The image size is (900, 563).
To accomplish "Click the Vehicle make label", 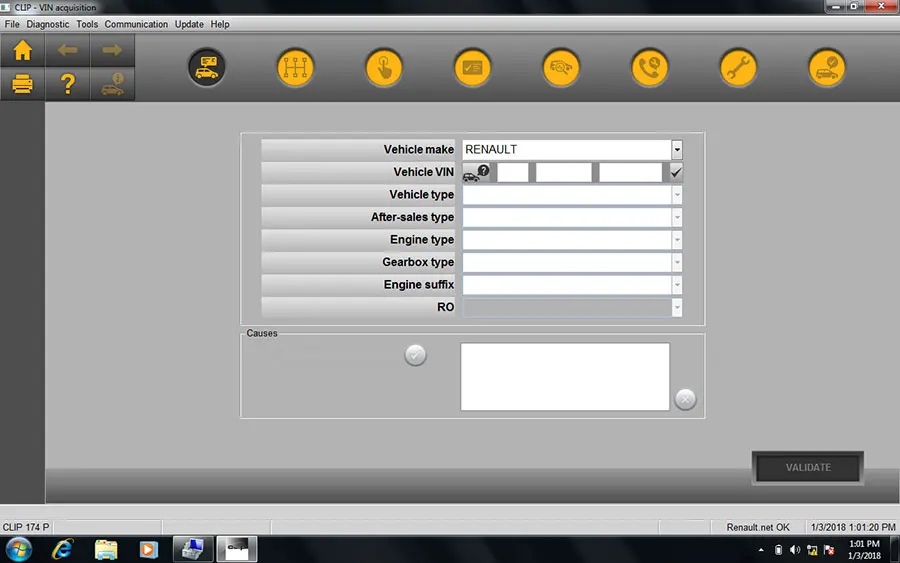I will [418, 150].
